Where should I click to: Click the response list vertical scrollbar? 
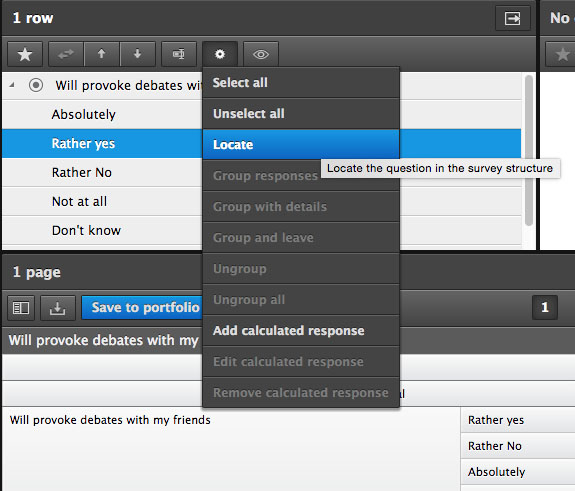(528, 150)
